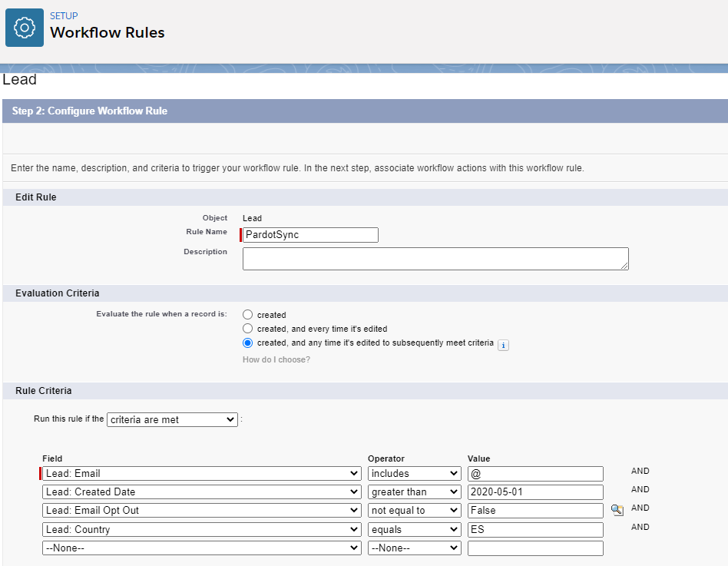Screen dimensions: 728x566
Task: Click the Rule Name field containing PardotSync
Action: (x=310, y=235)
